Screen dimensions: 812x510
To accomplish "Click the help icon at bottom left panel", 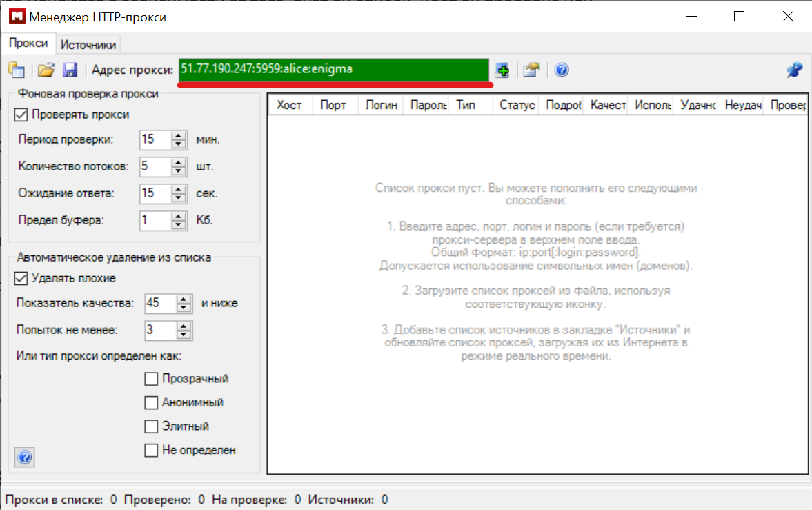I will pos(24,457).
